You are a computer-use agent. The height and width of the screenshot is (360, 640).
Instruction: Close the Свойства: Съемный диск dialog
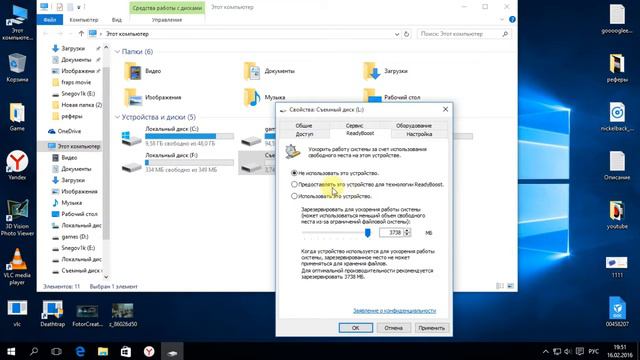click(445, 109)
